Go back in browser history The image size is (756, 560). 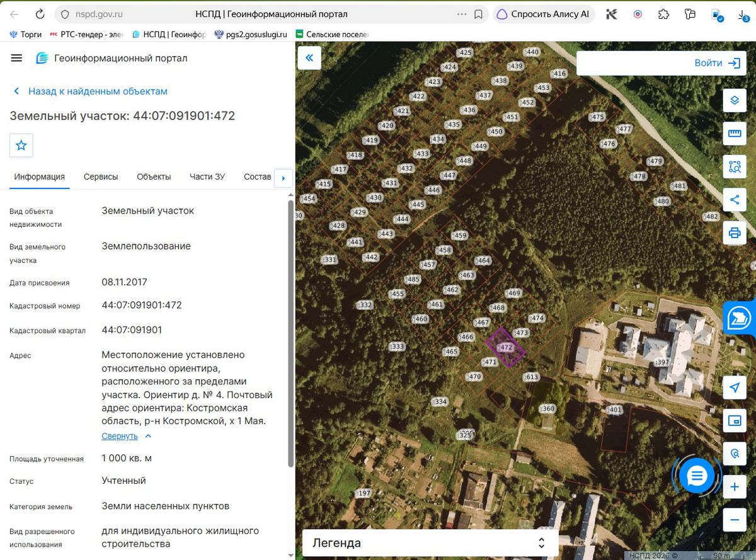click(x=14, y=14)
